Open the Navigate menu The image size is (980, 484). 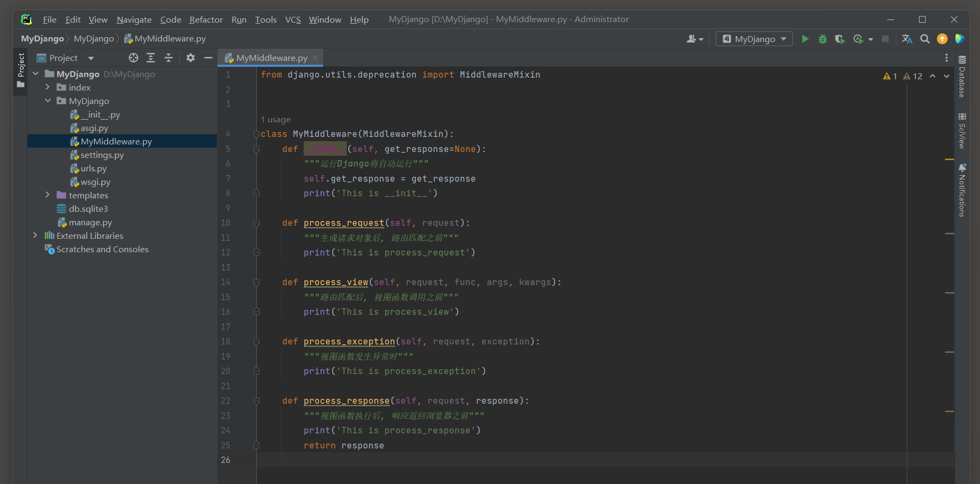134,19
